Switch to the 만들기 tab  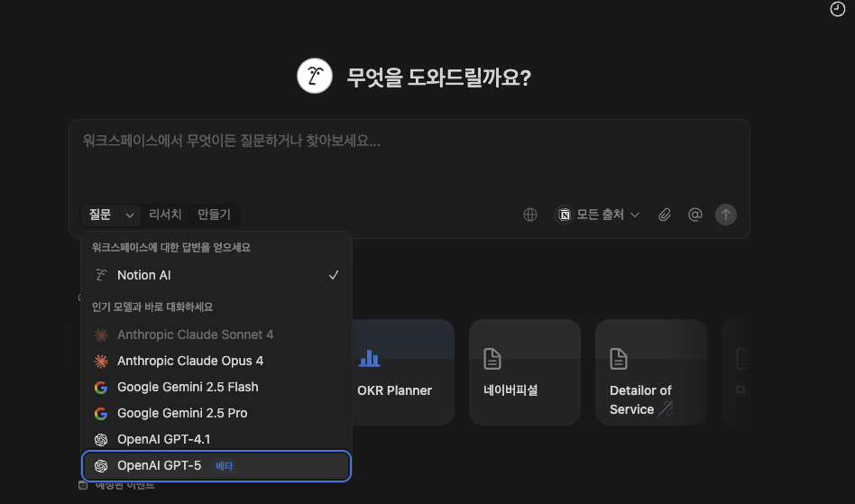click(x=214, y=214)
